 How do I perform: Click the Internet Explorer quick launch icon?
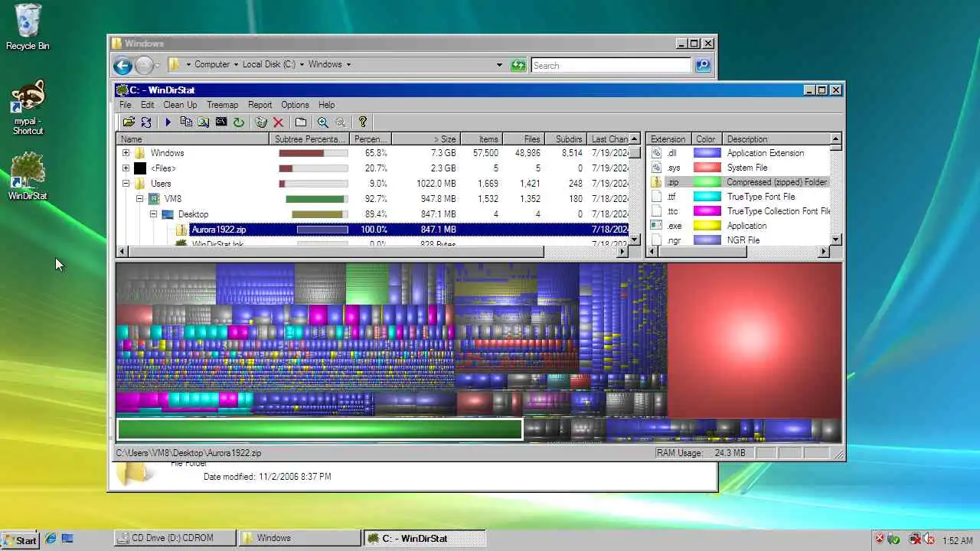51,539
